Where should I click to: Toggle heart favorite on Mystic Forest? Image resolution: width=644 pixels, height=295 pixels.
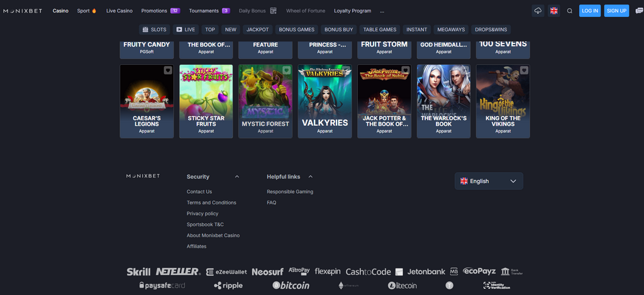[x=287, y=70]
